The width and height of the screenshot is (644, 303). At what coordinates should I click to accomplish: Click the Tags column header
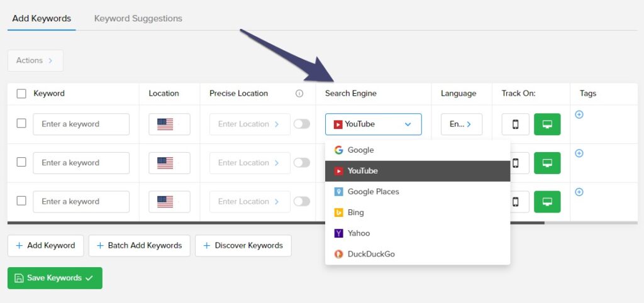(x=588, y=94)
